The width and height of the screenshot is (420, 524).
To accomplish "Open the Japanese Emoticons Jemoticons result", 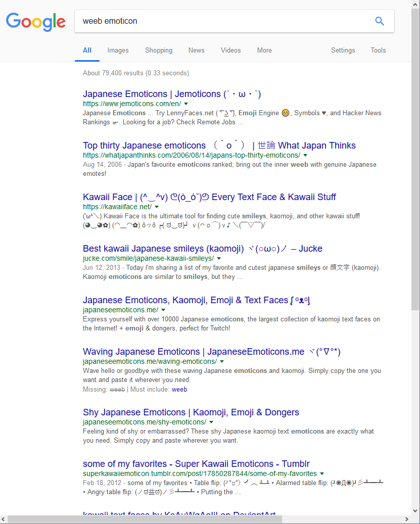I will pos(172,94).
